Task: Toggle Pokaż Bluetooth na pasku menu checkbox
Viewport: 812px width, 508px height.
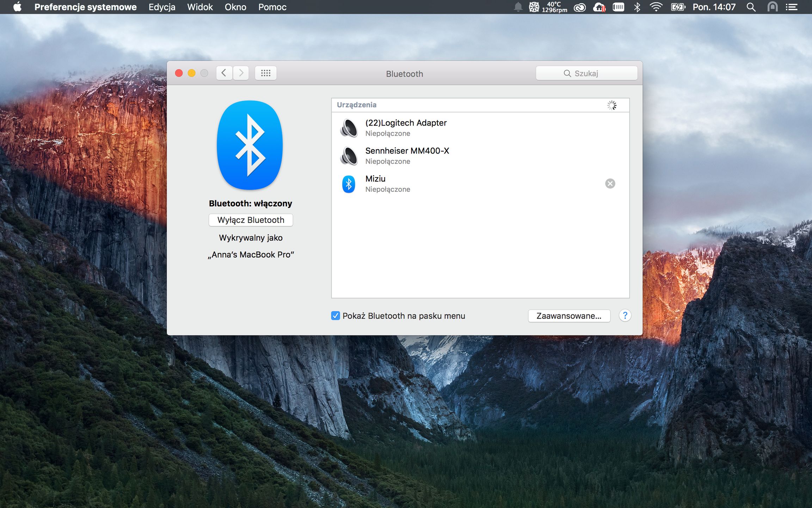Action: click(336, 316)
